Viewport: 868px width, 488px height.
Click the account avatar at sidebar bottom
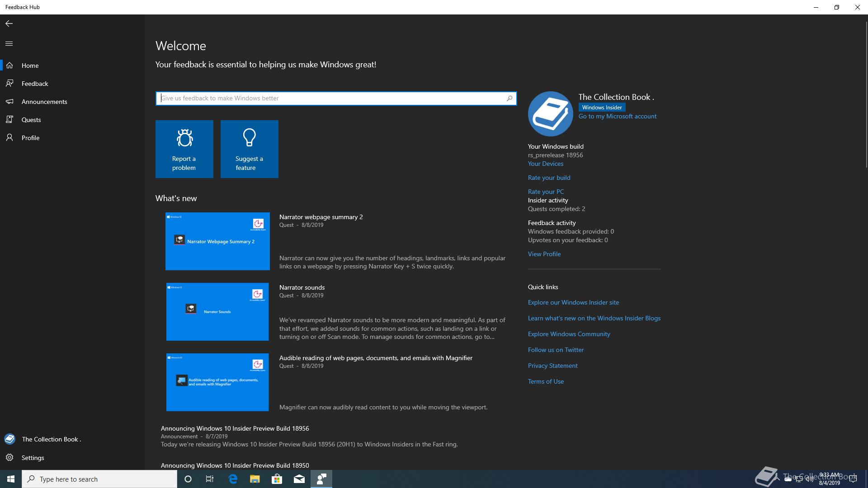[9, 439]
